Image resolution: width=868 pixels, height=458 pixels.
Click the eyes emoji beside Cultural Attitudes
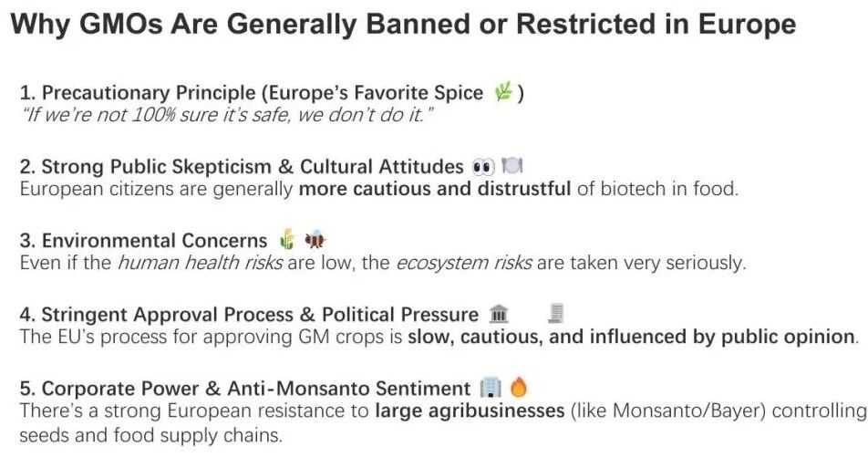(483, 167)
